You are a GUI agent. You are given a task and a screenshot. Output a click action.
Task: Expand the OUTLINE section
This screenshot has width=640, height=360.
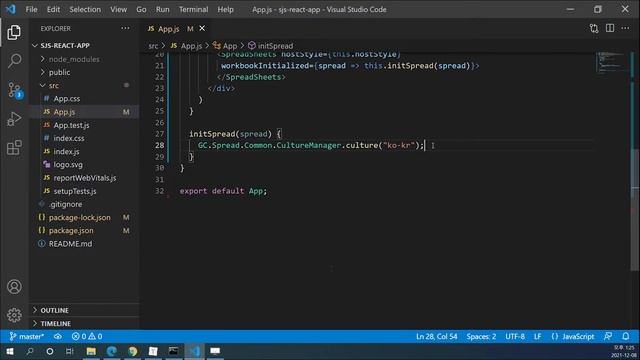pos(54,310)
